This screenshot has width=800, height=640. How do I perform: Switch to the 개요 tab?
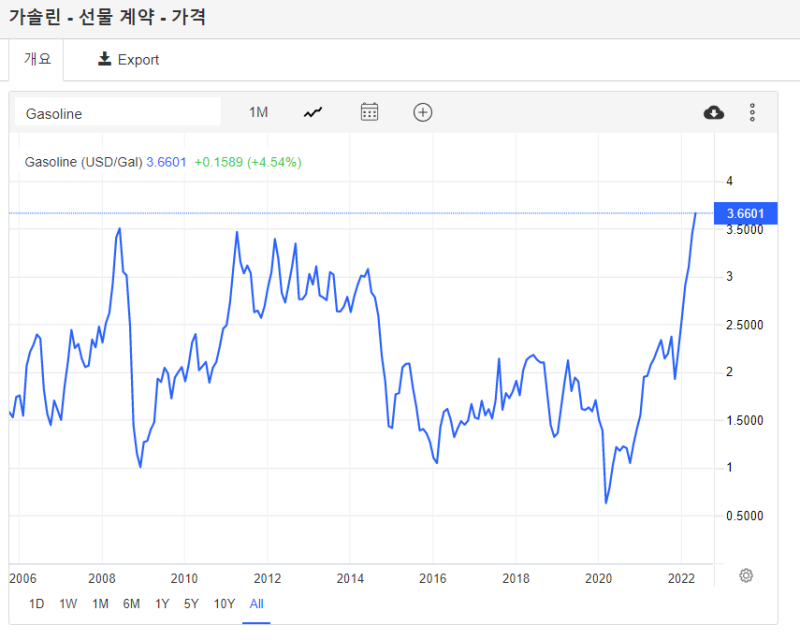point(37,59)
